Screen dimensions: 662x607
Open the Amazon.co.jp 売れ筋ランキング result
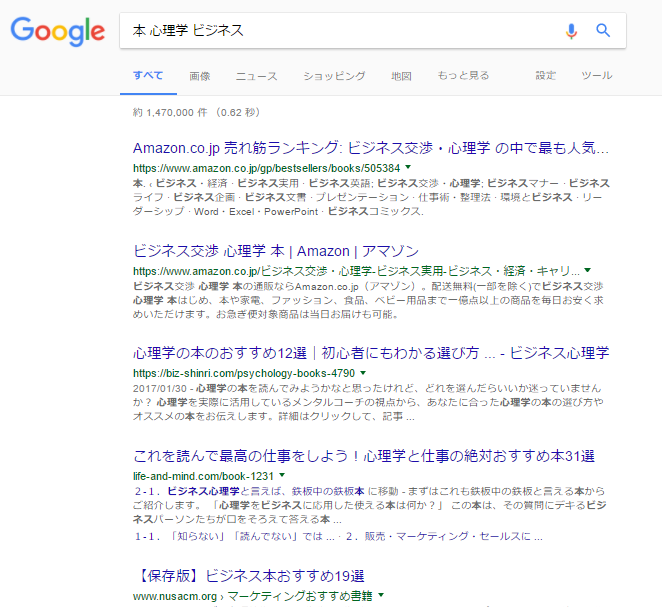point(371,148)
